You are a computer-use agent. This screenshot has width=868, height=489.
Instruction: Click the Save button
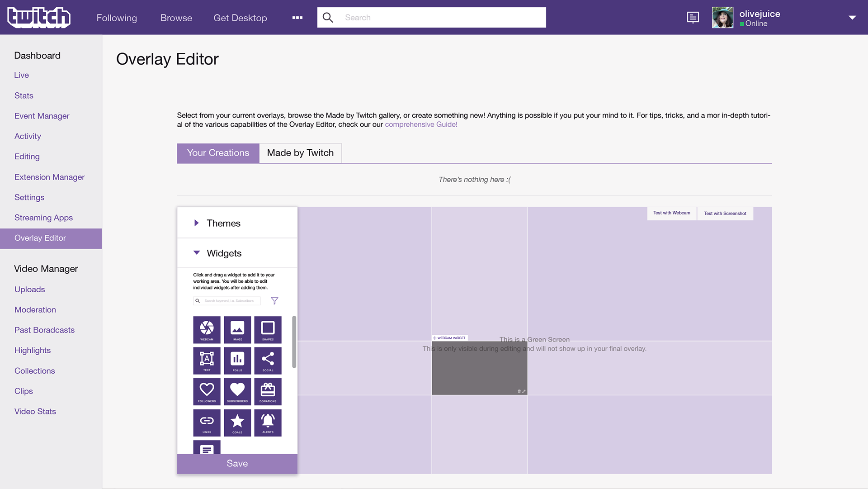coord(237,464)
